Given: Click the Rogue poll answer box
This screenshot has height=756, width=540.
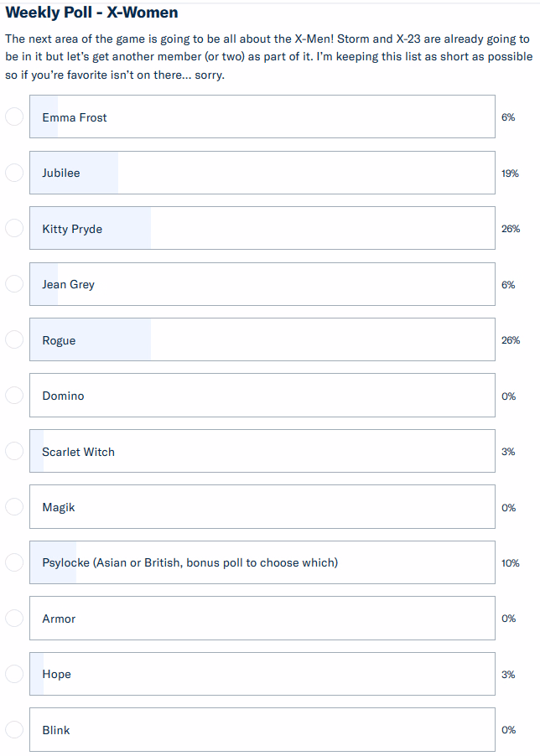Looking at the screenshot, I should (x=262, y=339).
